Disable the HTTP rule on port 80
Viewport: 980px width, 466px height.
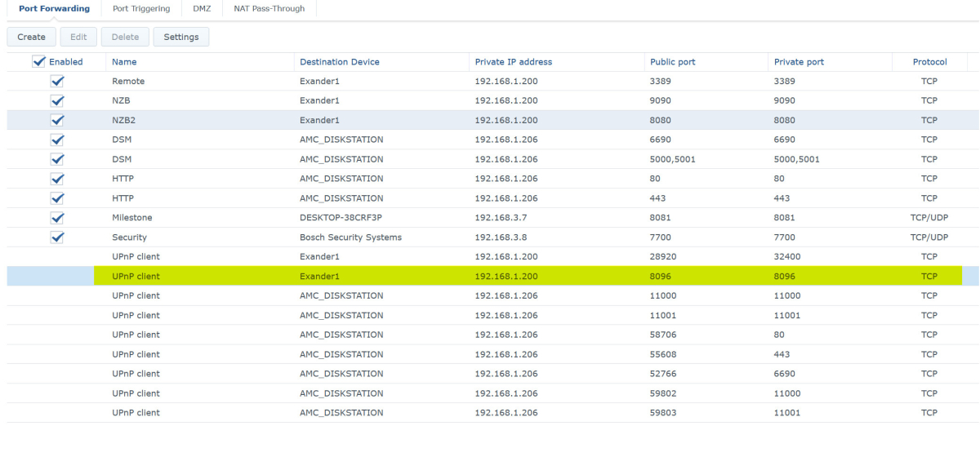pos(57,179)
